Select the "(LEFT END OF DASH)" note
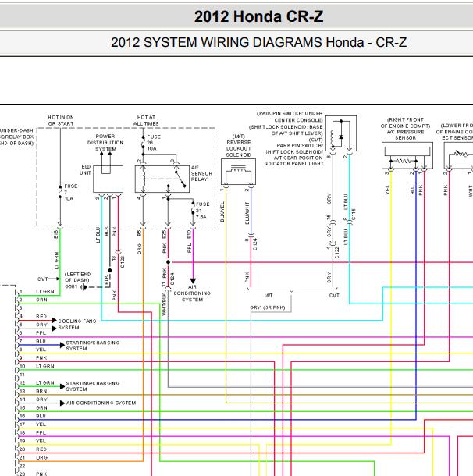This screenshot has width=473, height=476. coord(77,277)
